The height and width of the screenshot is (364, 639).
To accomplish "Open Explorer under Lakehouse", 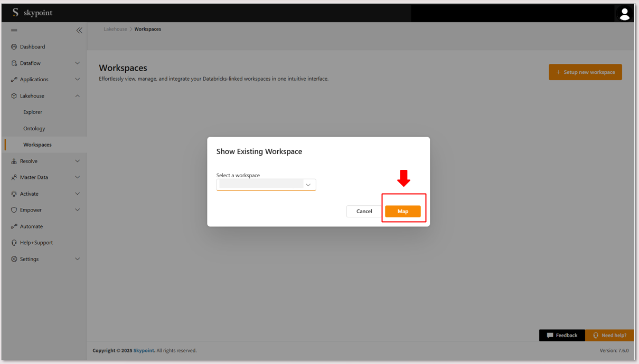I will 33,112.
